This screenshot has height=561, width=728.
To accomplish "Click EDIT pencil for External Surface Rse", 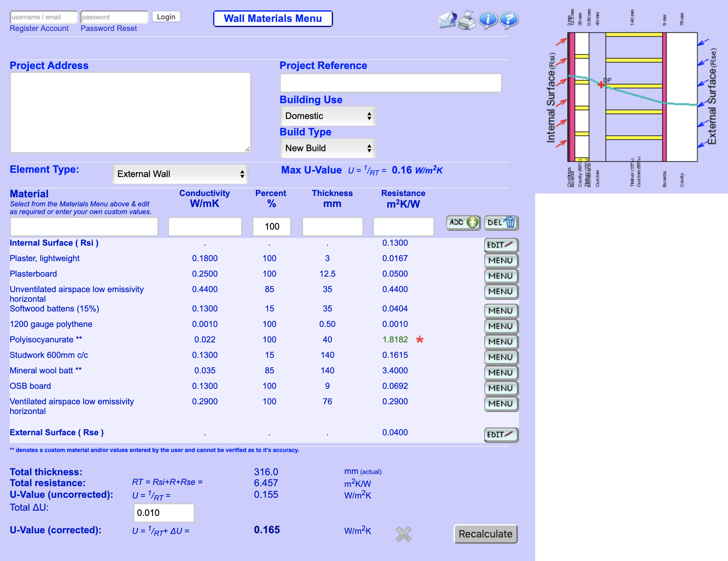I will tap(501, 435).
